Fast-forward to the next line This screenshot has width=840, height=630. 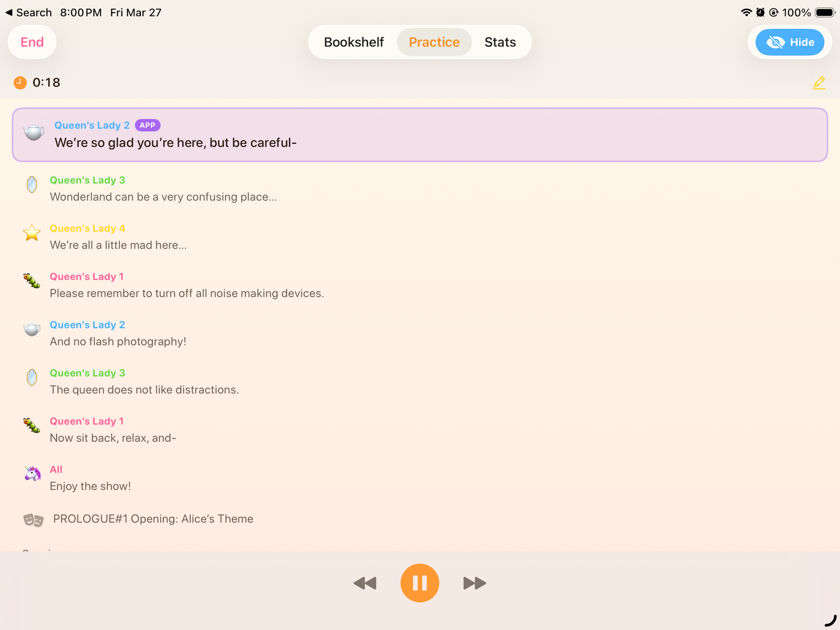point(475,583)
